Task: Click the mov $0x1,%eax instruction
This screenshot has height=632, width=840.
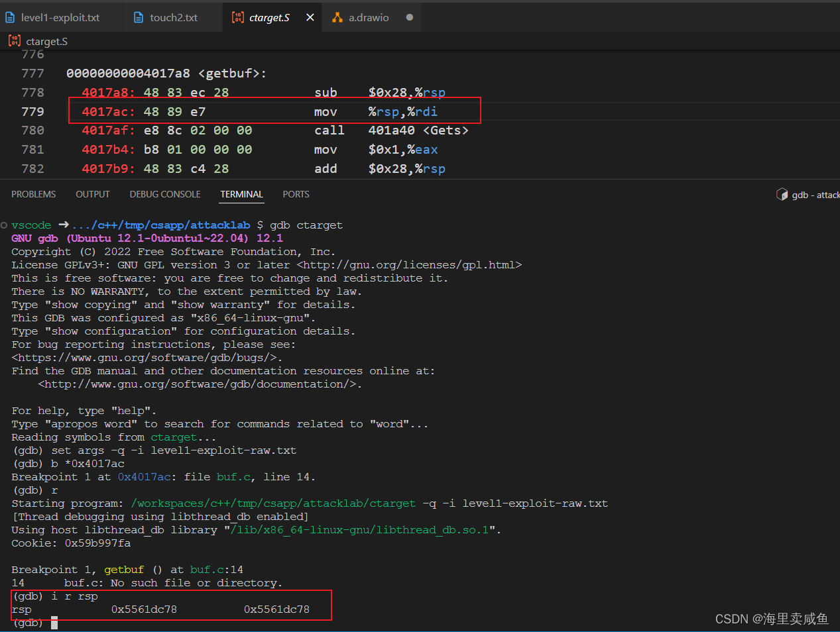Action: point(376,150)
